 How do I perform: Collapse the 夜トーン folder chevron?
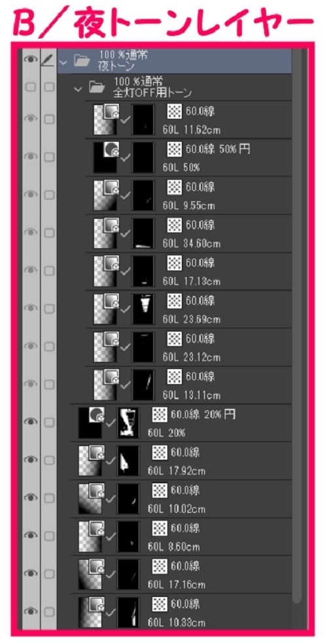coord(63,62)
